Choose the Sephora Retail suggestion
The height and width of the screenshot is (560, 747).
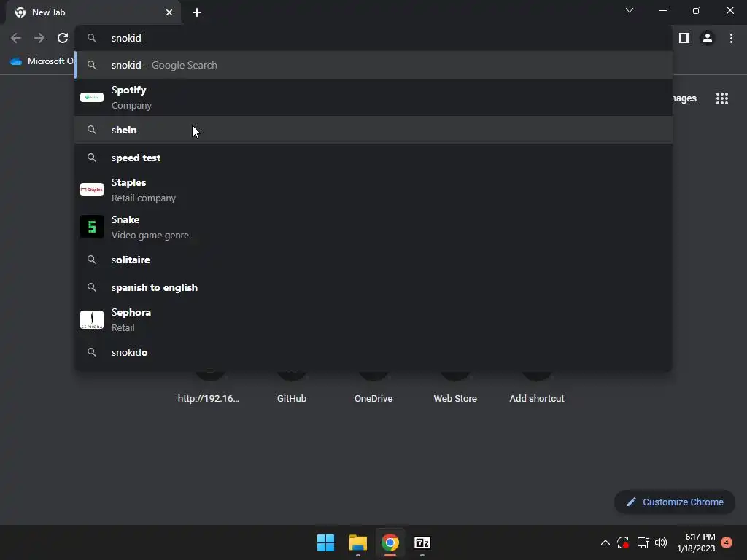374,320
